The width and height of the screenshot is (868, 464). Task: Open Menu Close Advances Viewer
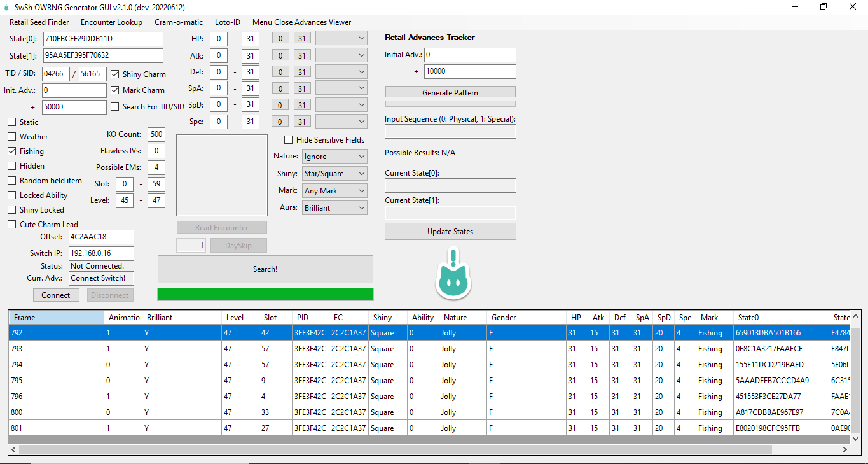point(301,22)
